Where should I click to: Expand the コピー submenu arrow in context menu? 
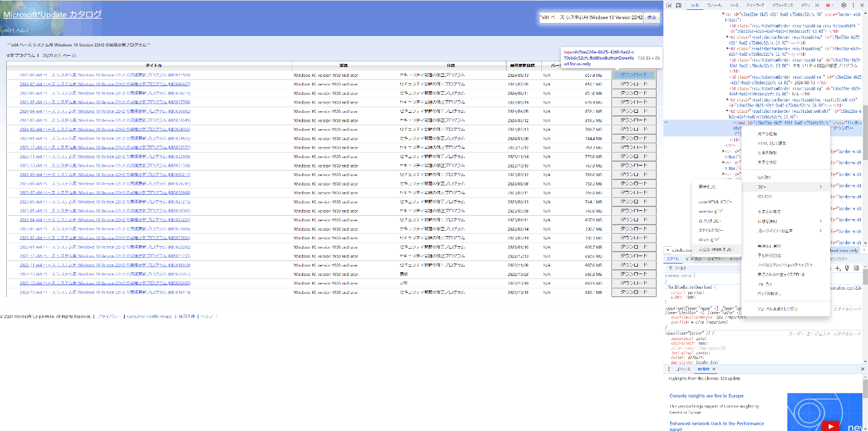(821, 187)
